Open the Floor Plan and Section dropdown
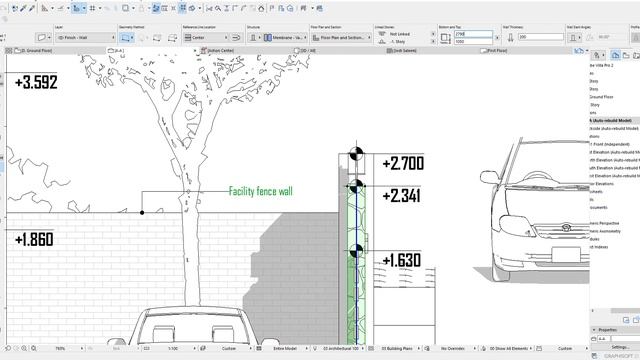The width and height of the screenshot is (640, 360). pyautogui.click(x=341, y=38)
